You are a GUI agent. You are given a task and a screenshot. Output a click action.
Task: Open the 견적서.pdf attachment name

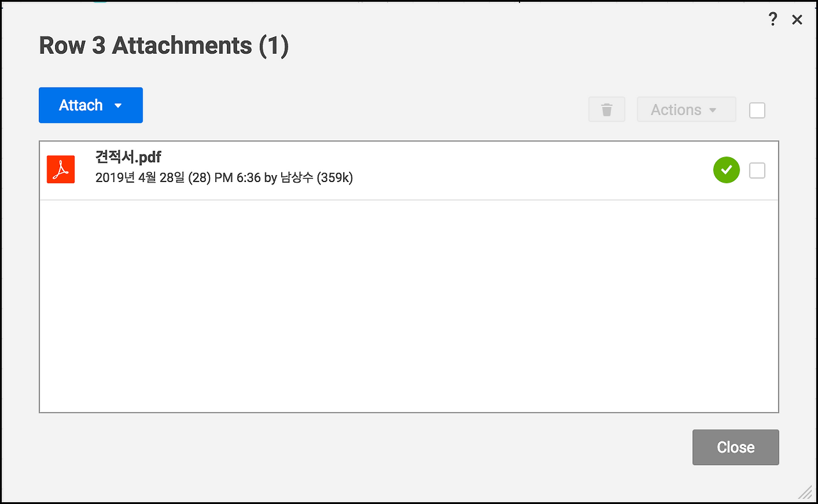(x=128, y=157)
